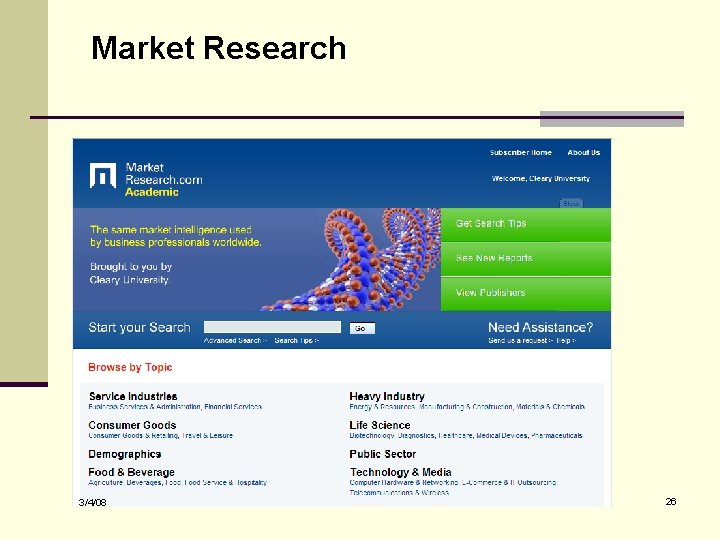Open Search Tips link below search box
Viewport: 720px width, 540px height.
[296, 341]
